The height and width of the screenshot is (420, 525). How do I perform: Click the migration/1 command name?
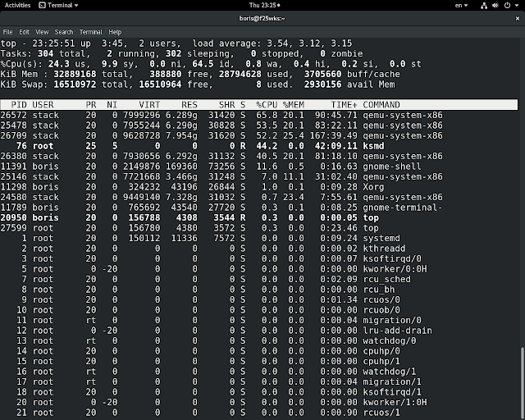392,382
